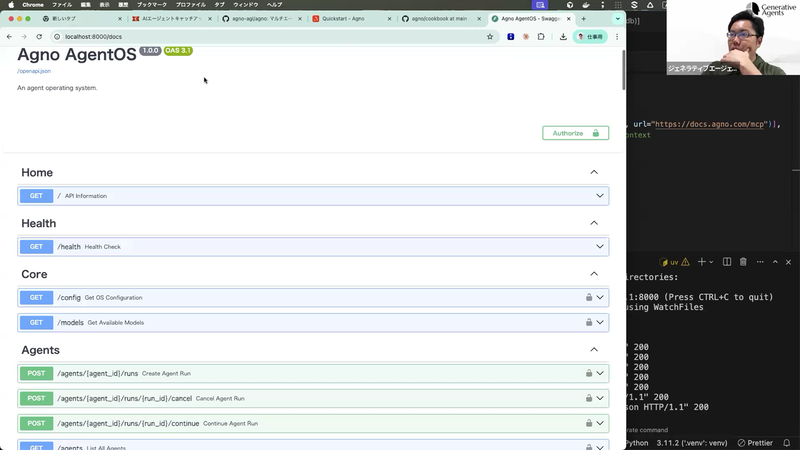
Task: Open the 仕事用 profile button
Action: [x=590, y=37]
